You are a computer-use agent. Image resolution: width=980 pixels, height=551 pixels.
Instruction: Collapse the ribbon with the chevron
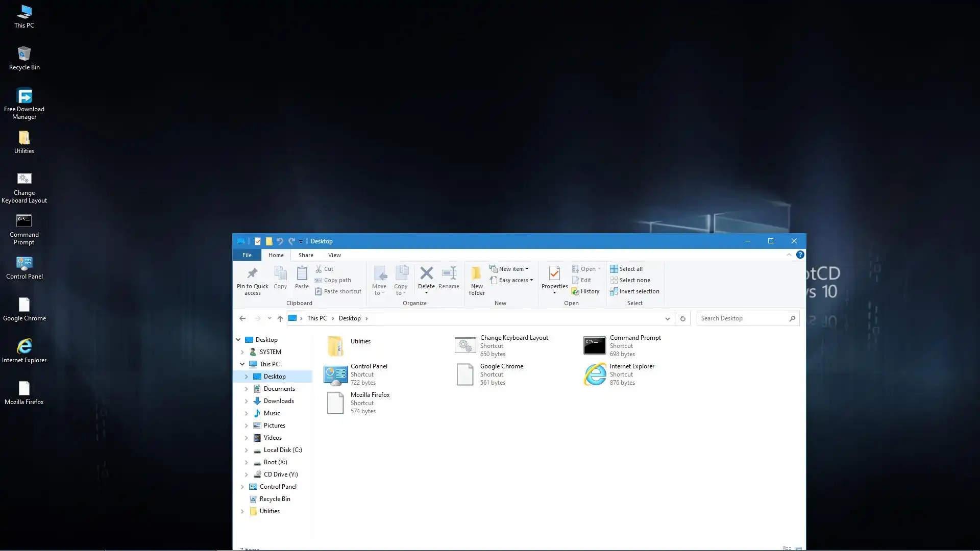pyautogui.click(x=789, y=255)
